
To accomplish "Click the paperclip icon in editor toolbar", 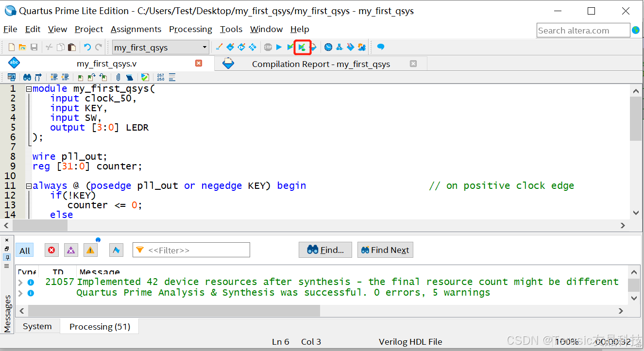I will point(118,77).
